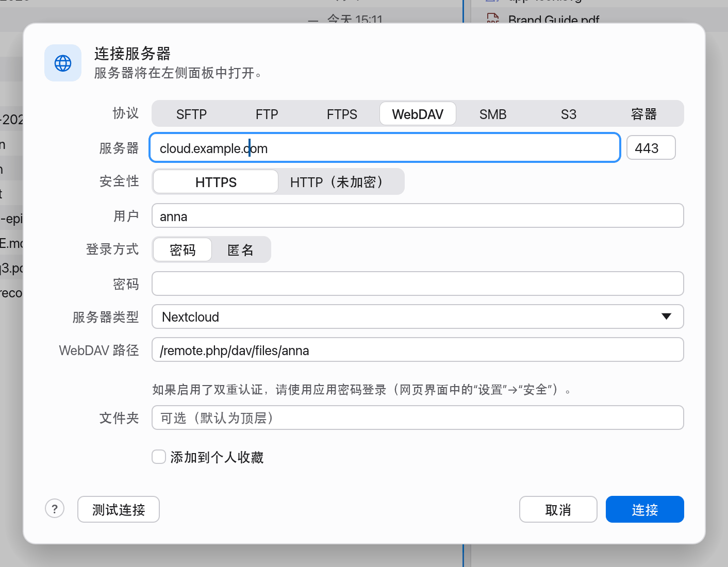Select the 容器 protocol tab

pos(644,114)
